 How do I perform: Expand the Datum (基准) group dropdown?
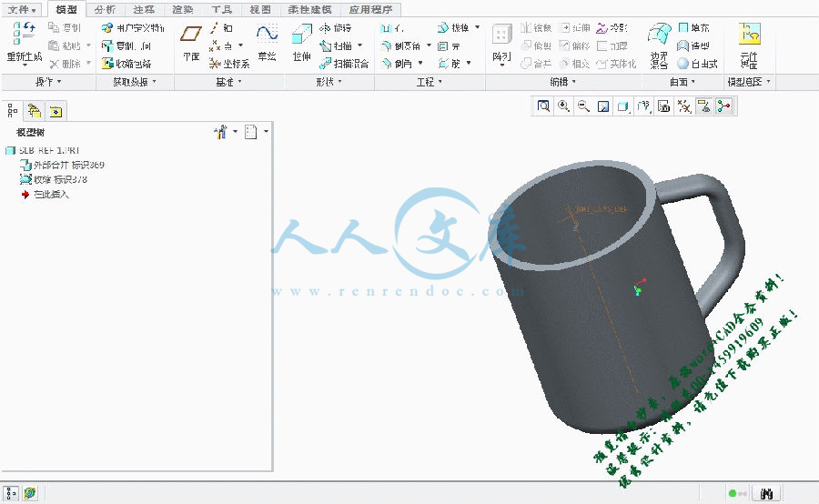click(x=228, y=82)
